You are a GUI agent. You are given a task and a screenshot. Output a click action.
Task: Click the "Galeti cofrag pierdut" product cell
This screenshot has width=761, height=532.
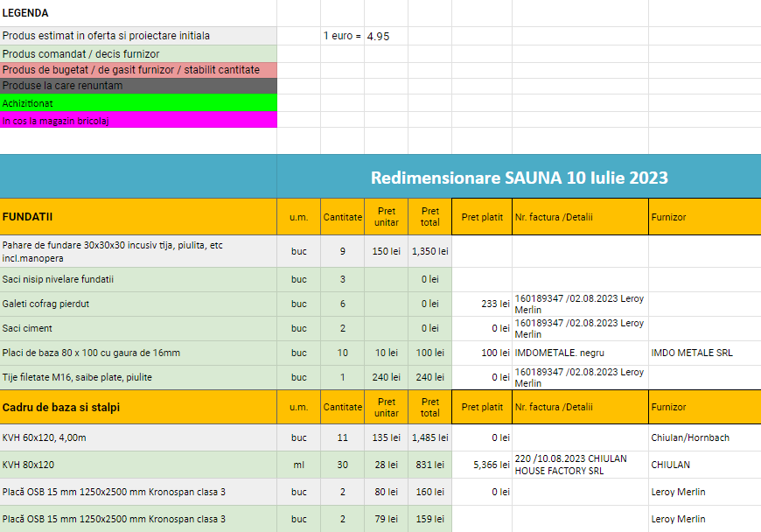pyautogui.click(x=138, y=304)
